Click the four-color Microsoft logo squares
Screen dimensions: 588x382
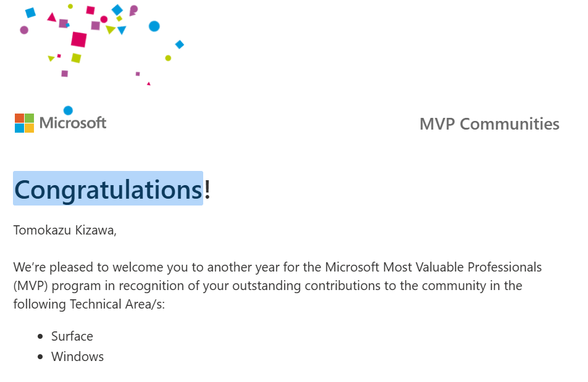click(24, 123)
